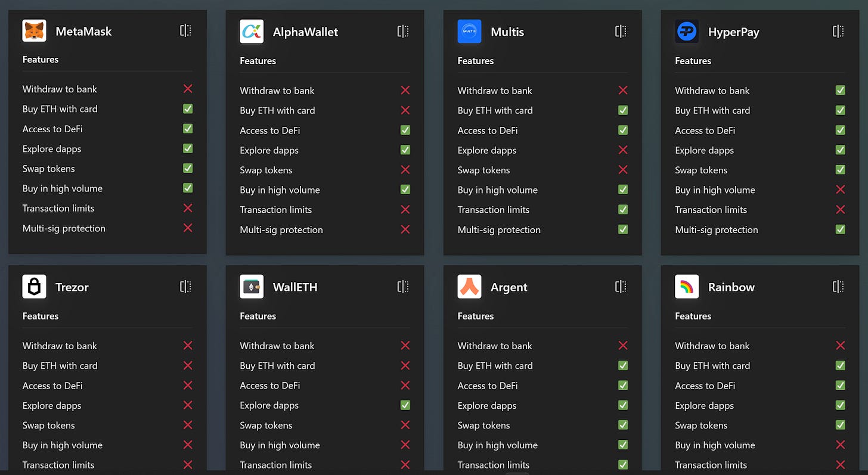Click the Argent orange logo

(469, 287)
